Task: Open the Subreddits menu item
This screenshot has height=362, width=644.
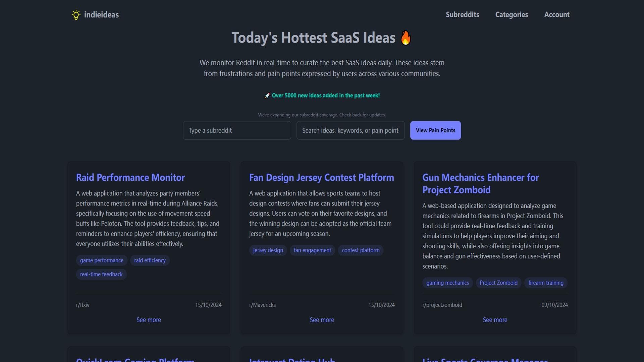Action: 462,15
